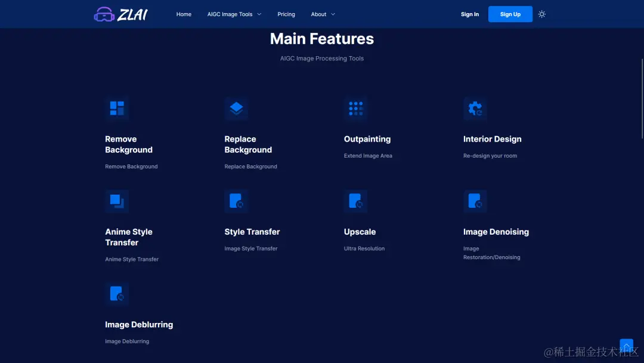644x363 pixels.
Task: Click the back-to-top arrow button
Action: coord(626,345)
